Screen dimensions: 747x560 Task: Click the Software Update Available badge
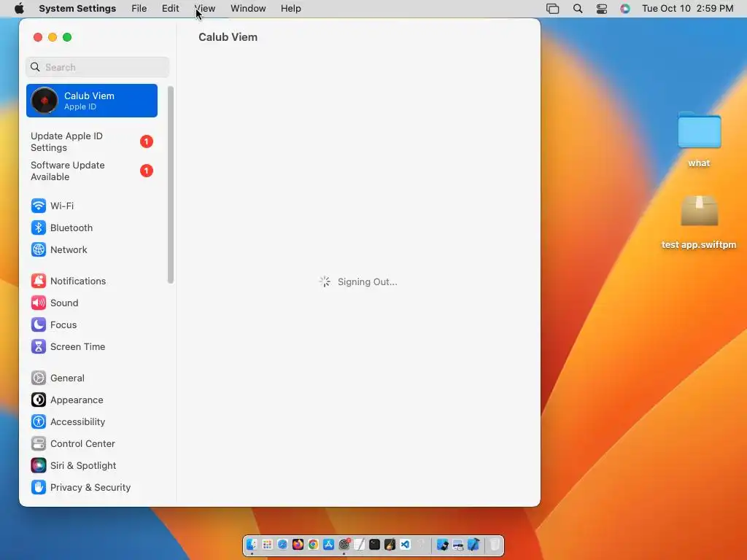coord(146,171)
